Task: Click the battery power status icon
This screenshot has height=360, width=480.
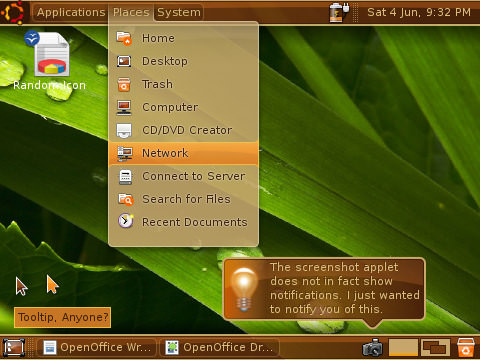Action: pyautogui.click(x=338, y=12)
